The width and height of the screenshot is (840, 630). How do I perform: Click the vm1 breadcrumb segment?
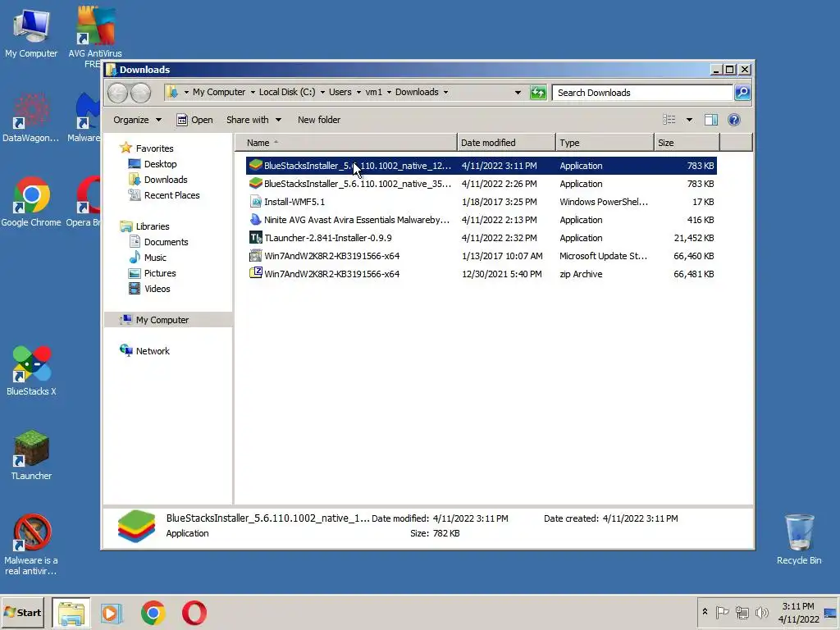coord(373,92)
